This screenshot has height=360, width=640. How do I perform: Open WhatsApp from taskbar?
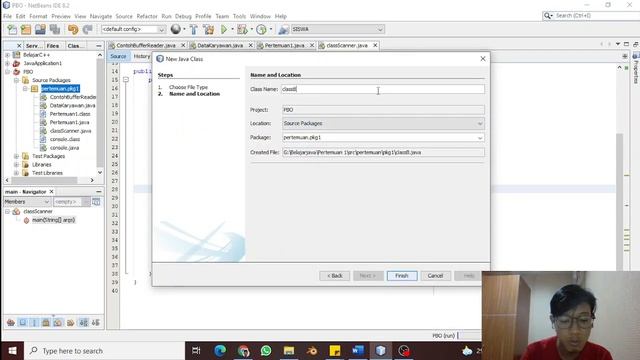coord(266,351)
